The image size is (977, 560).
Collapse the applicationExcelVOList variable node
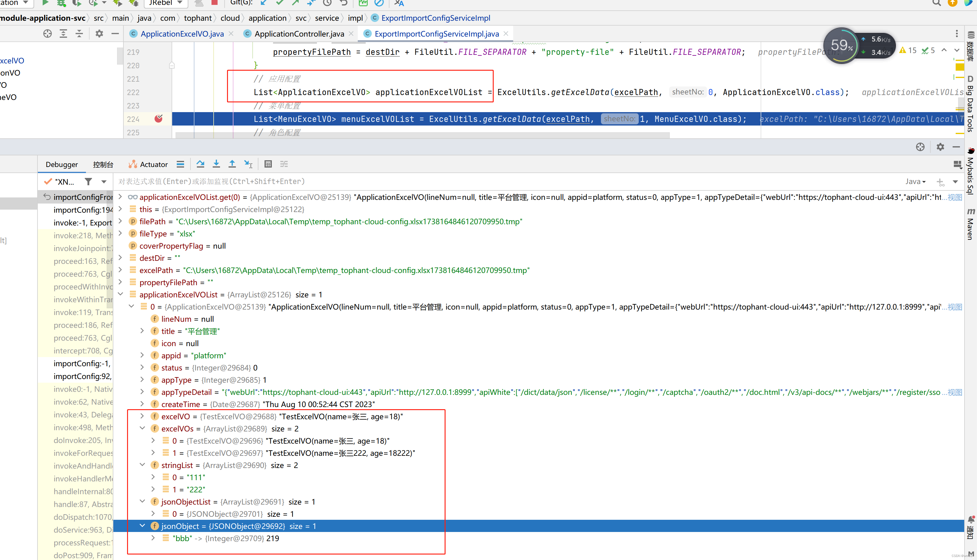pyautogui.click(x=120, y=294)
